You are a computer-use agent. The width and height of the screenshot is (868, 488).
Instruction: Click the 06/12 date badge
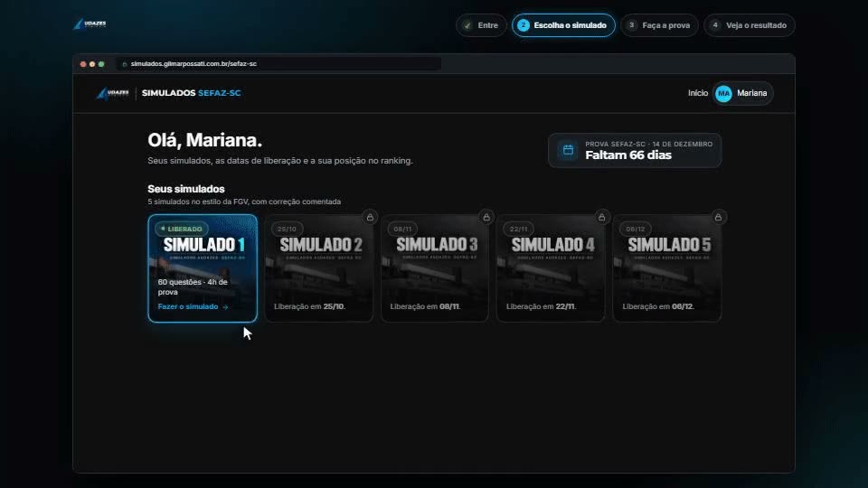635,229
